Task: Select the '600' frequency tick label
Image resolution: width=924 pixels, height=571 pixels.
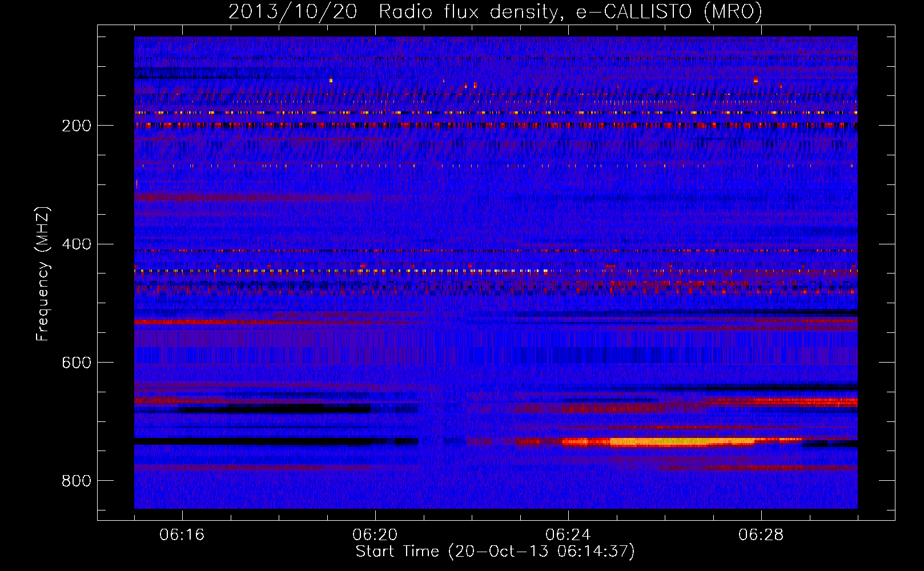Action: pos(77,363)
